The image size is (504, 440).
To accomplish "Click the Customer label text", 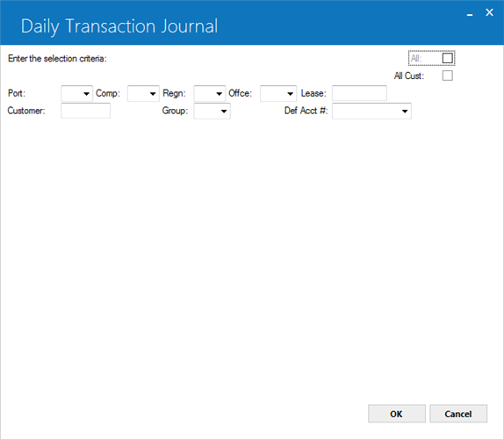I will point(26,111).
